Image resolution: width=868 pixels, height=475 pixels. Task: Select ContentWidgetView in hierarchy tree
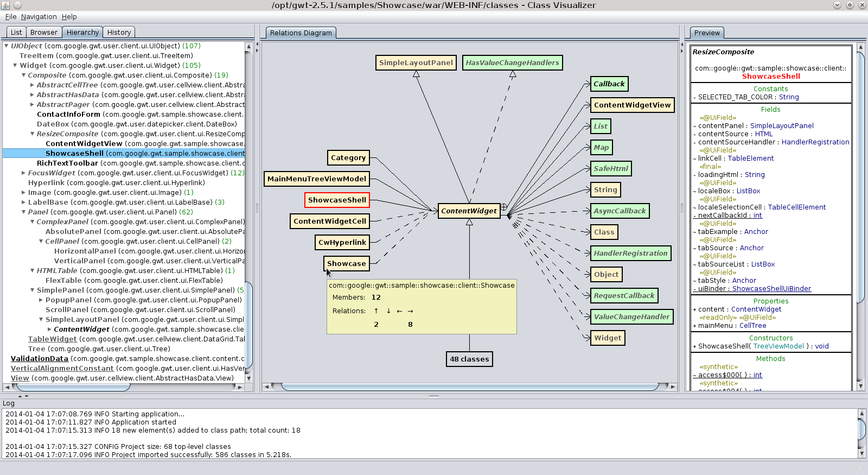pyautogui.click(x=84, y=144)
